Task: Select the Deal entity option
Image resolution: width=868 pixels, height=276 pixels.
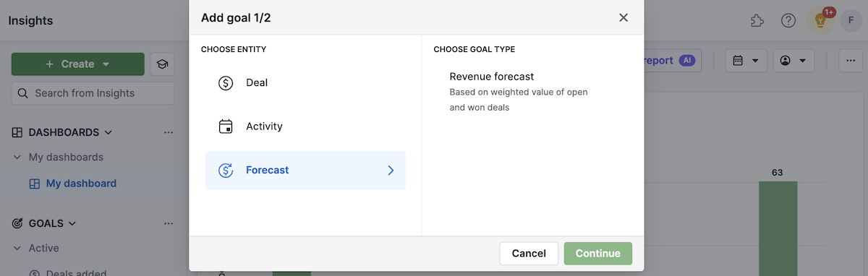Action: (305, 83)
